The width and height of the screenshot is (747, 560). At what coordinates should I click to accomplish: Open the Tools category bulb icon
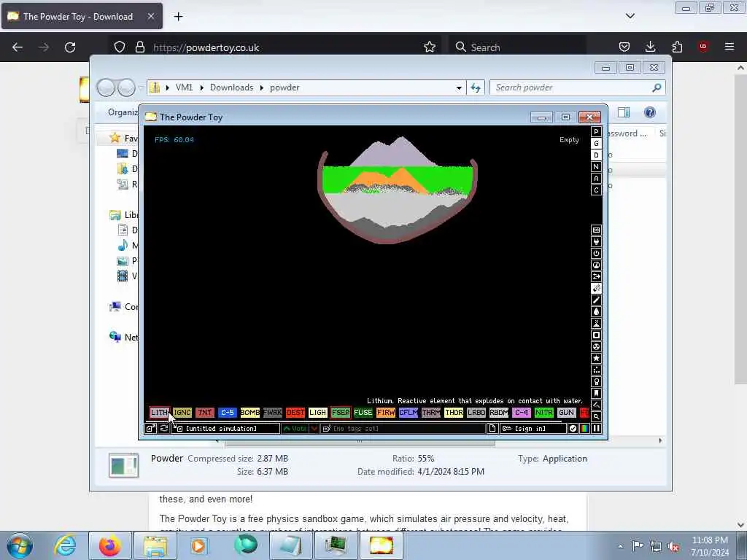point(596,382)
